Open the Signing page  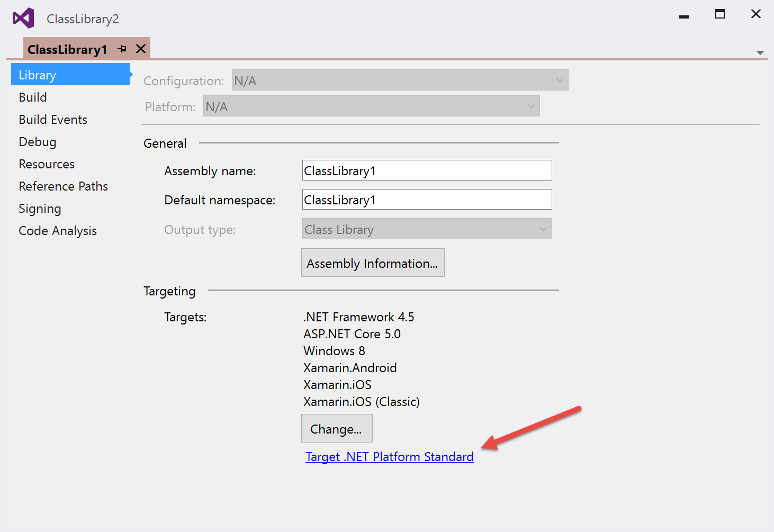40,209
